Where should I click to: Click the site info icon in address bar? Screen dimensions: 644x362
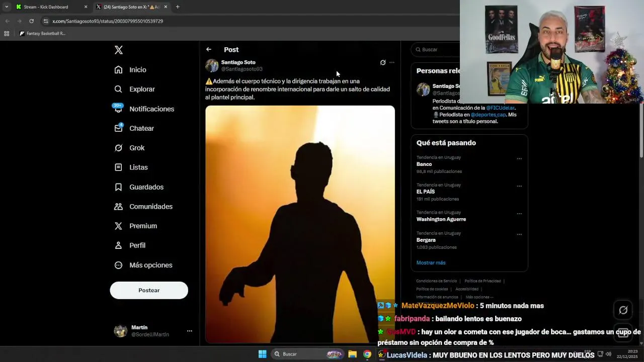(x=46, y=21)
